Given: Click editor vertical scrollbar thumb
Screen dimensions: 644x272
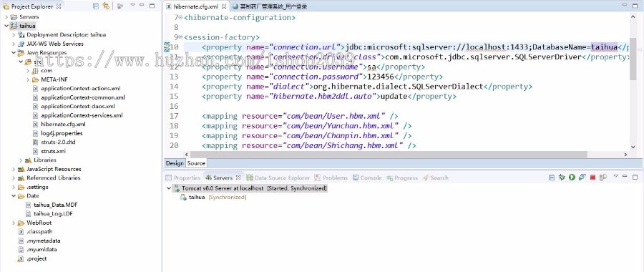Looking at the screenshot, I should point(633,59).
